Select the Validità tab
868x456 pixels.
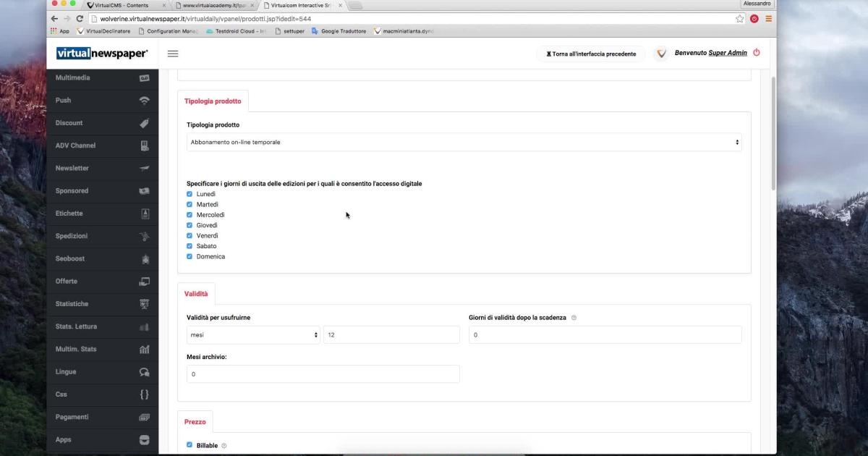[x=196, y=294]
